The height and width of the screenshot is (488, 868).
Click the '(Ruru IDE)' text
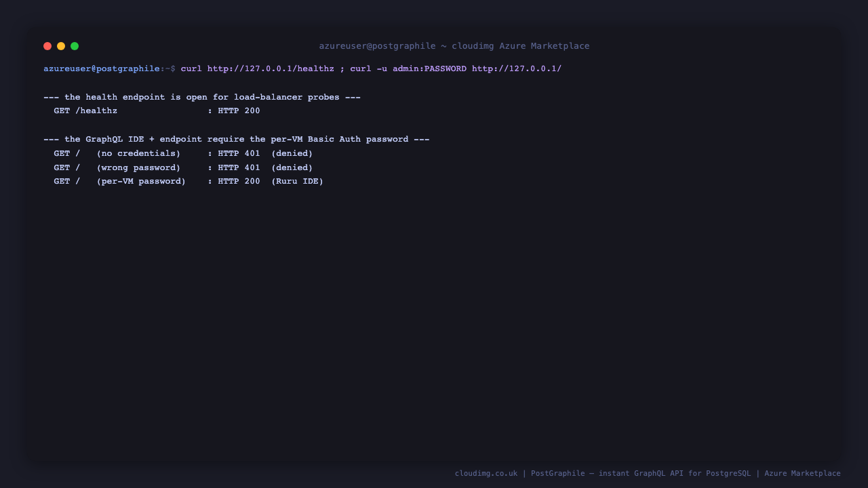[298, 182]
